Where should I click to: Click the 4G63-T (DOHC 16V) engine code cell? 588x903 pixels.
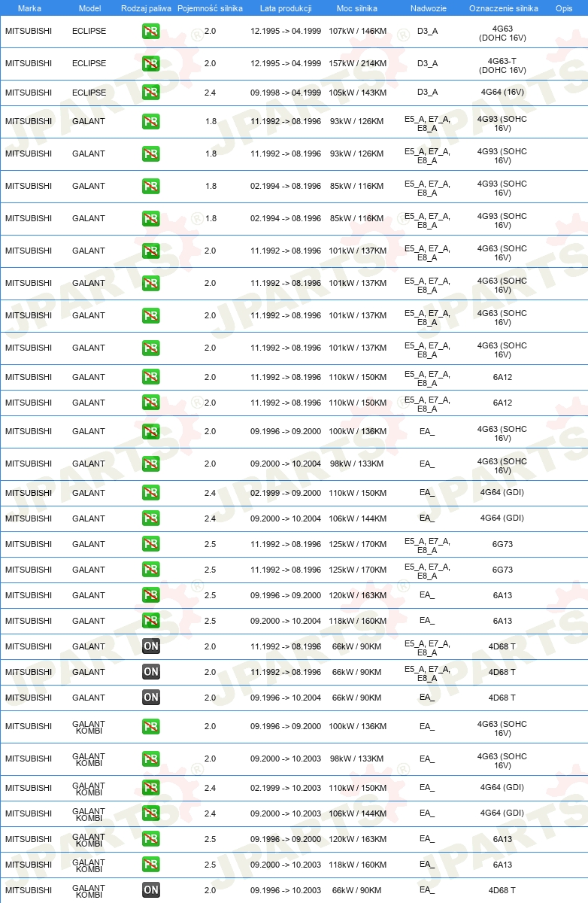coord(502,65)
